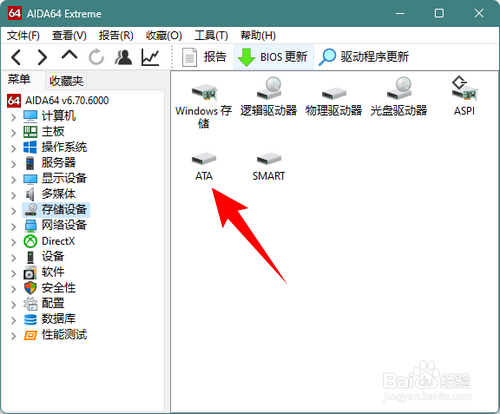Open the ASPI item
The height and width of the screenshot is (414, 500).
click(464, 96)
